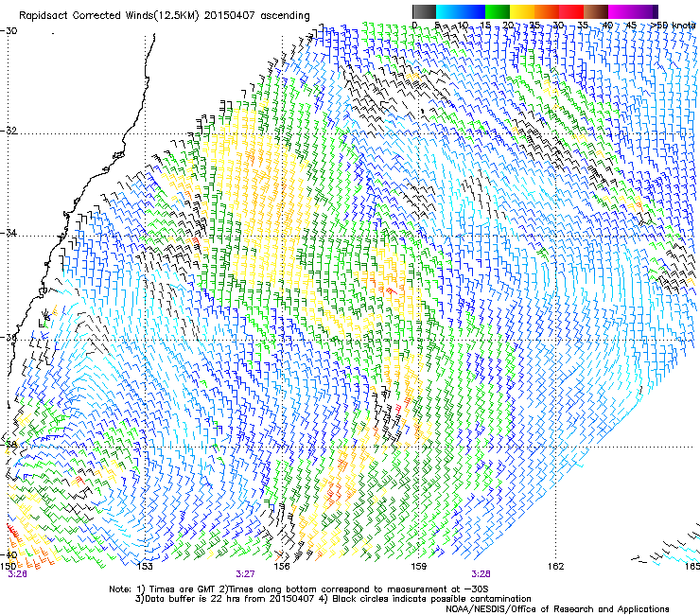Viewport: 700px width, 615px height.
Task: Click the gray 0-5 knots color swatch
Action: coord(424,11)
